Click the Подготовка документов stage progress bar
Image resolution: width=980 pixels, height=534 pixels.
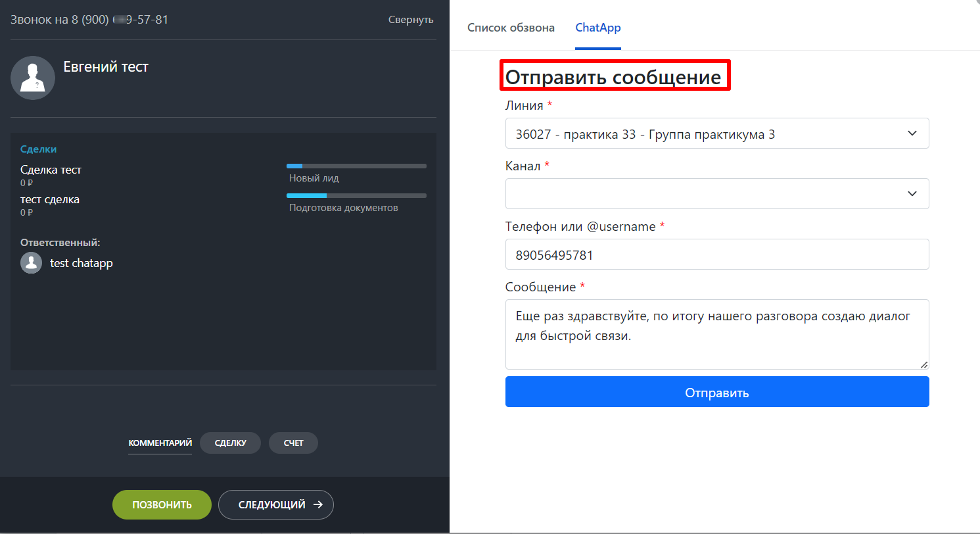click(356, 195)
